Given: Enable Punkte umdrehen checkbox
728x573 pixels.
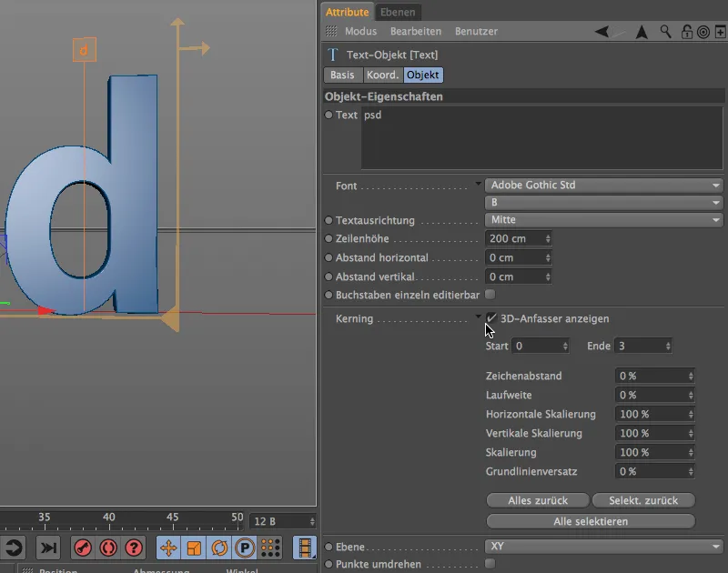Looking at the screenshot, I should coord(490,564).
